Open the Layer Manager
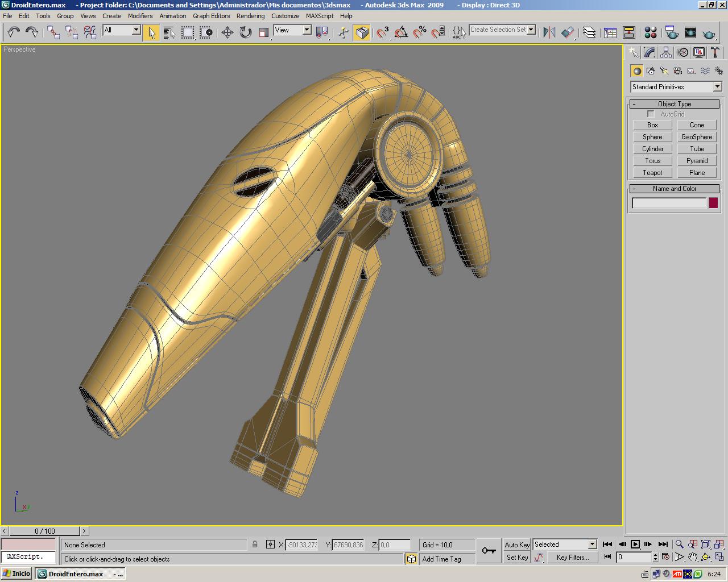This screenshot has width=728, height=582. click(589, 32)
